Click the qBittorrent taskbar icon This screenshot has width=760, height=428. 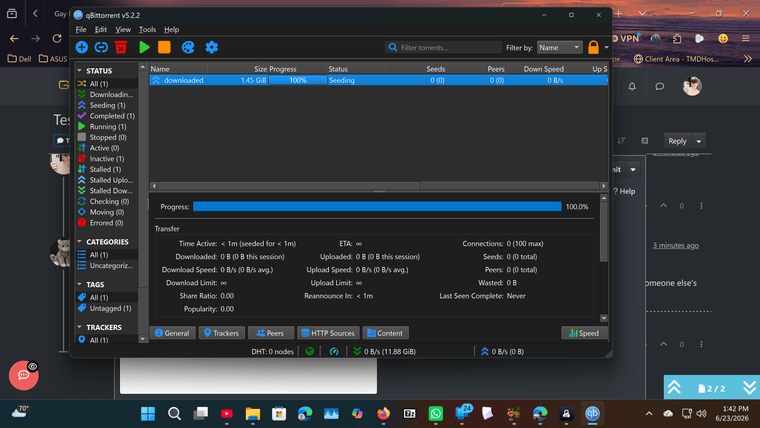pos(592,413)
